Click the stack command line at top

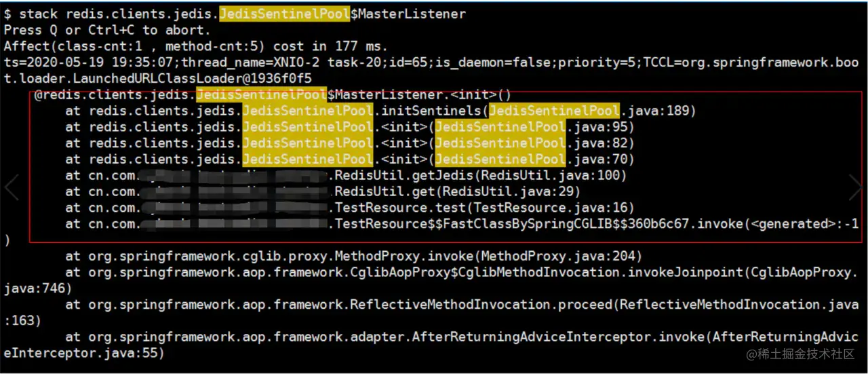pos(235,14)
